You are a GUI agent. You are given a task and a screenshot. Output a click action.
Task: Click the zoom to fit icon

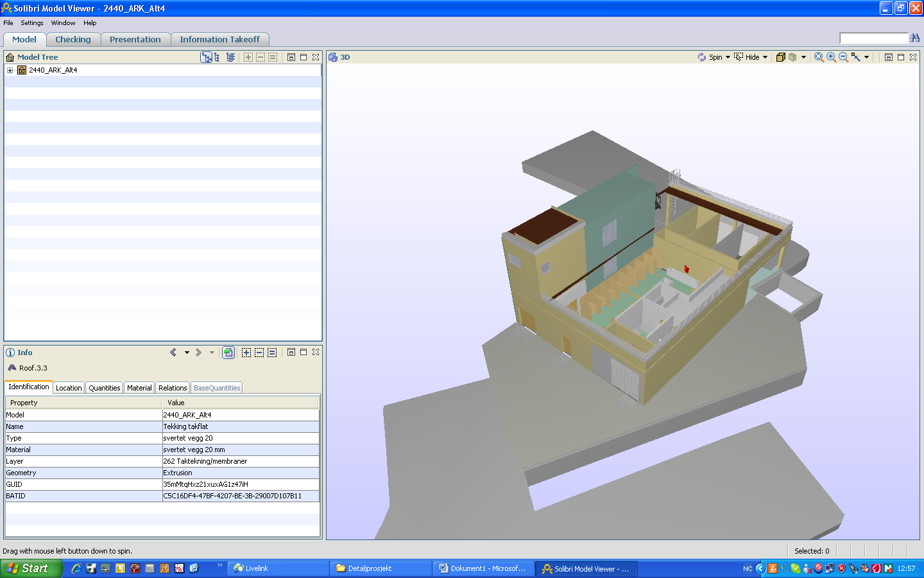[x=819, y=57]
